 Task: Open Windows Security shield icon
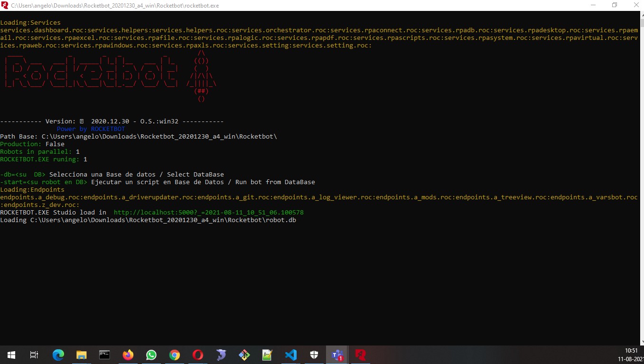(314, 355)
